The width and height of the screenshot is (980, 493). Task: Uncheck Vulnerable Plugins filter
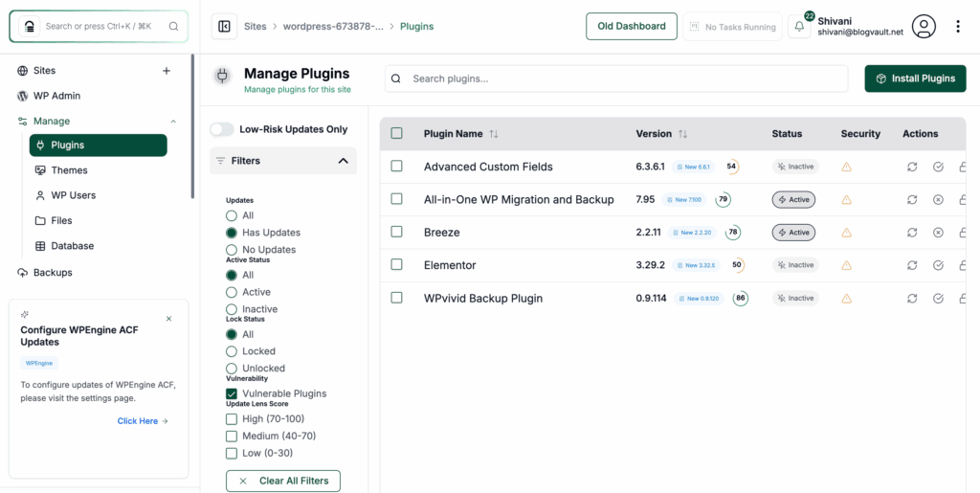232,393
